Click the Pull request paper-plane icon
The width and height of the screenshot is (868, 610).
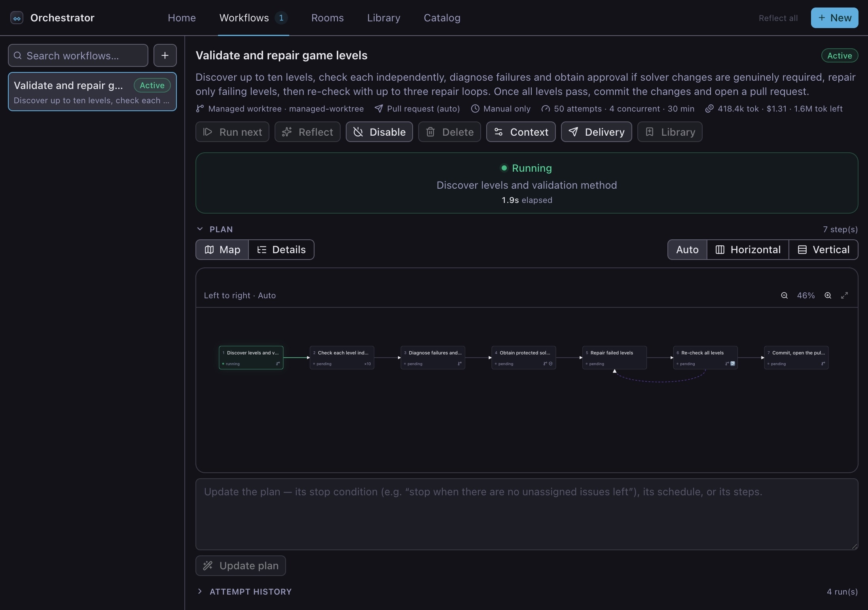[x=379, y=108]
